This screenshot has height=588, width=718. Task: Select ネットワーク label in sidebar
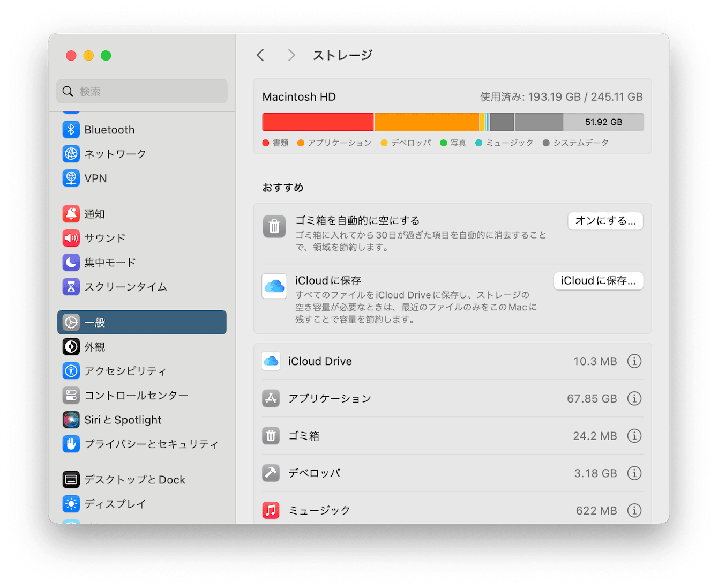(x=115, y=154)
